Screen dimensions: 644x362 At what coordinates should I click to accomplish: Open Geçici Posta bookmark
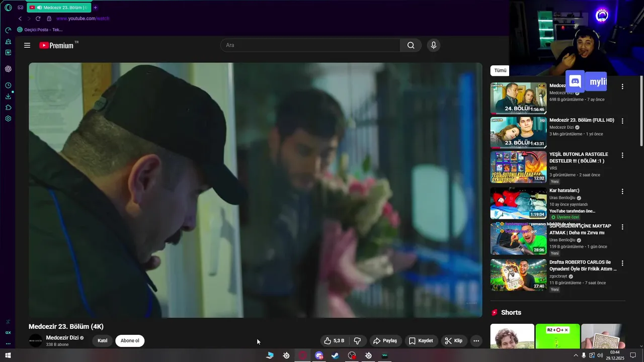click(x=40, y=30)
